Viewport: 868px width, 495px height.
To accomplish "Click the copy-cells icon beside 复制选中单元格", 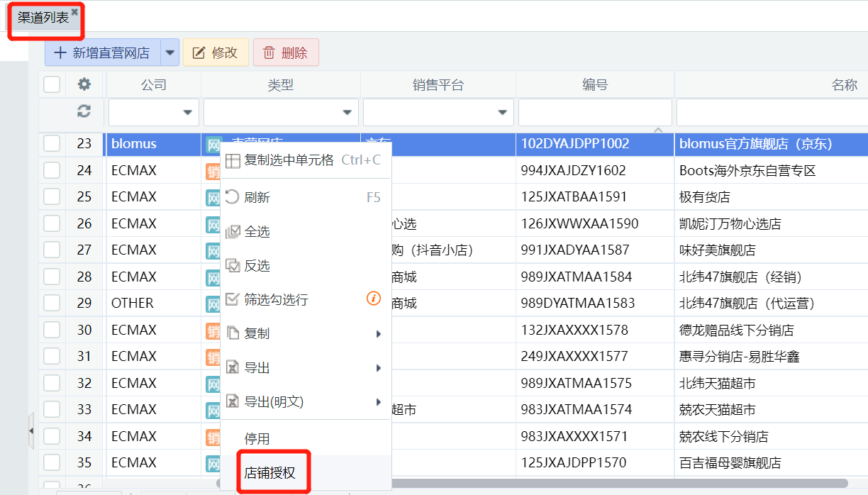I will 233,161.
